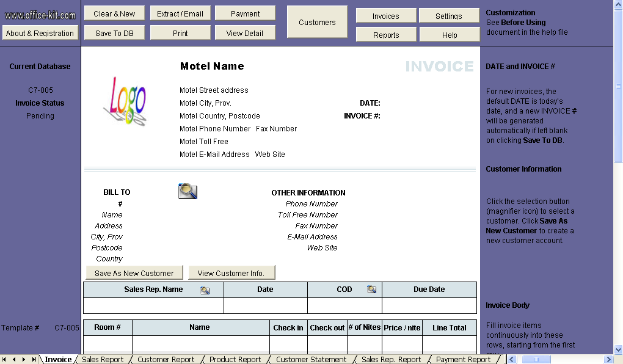Click the C7-005 current database text
The image size is (623, 364).
[40, 90]
